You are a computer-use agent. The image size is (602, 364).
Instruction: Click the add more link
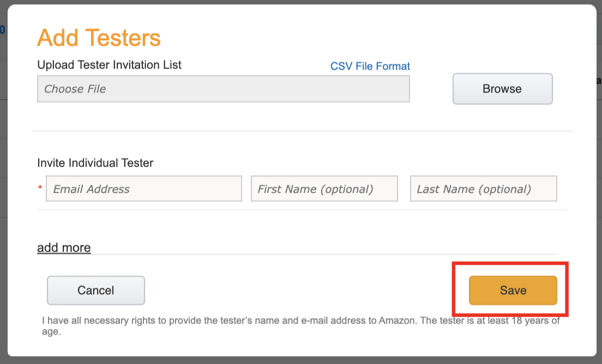click(x=64, y=248)
